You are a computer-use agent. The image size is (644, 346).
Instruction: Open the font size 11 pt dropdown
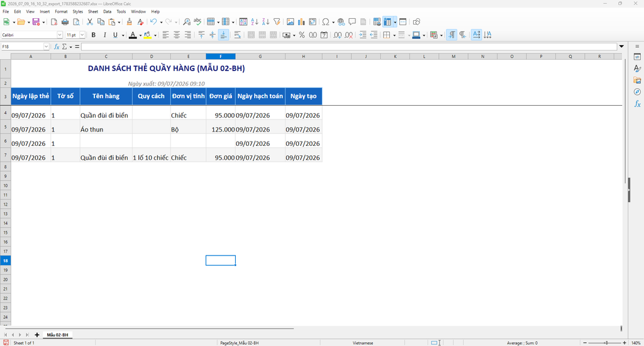[82, 35]
